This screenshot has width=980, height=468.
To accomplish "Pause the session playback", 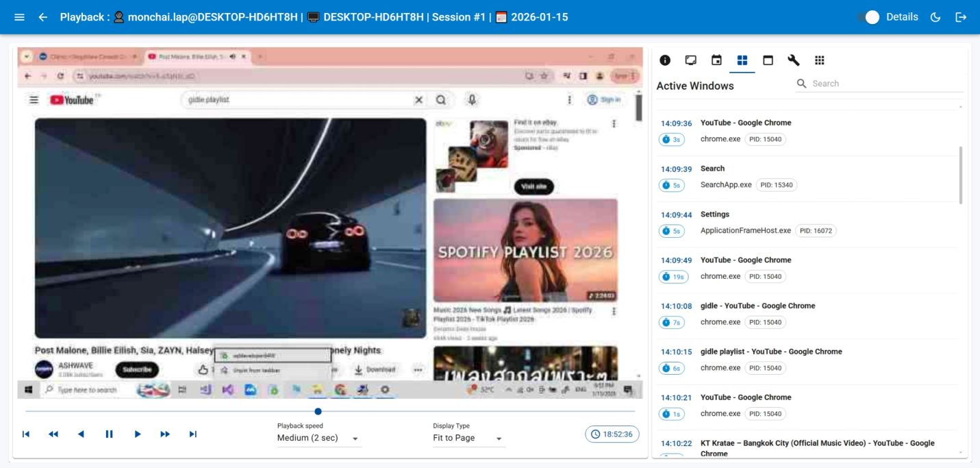I will pyautogui.click(x=109, y=434).
